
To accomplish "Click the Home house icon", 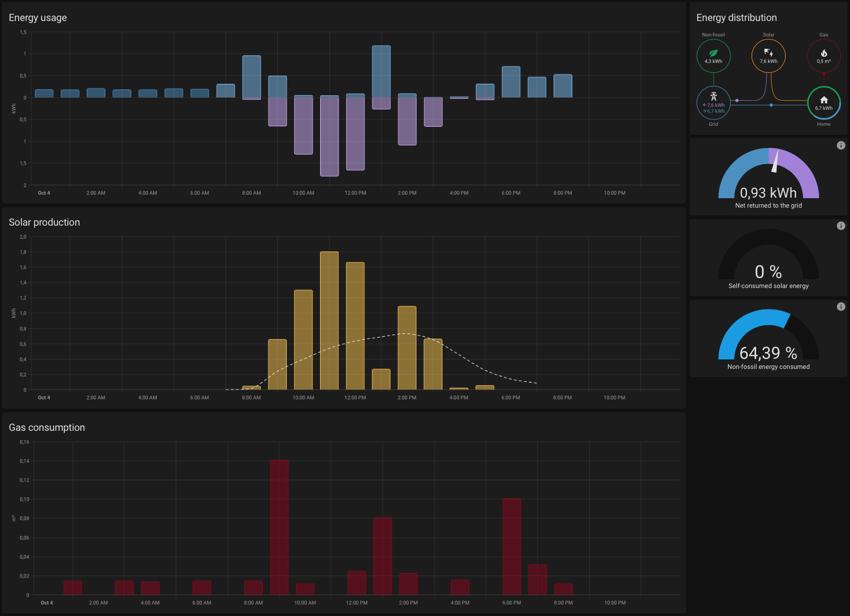I will coord(824,100).
